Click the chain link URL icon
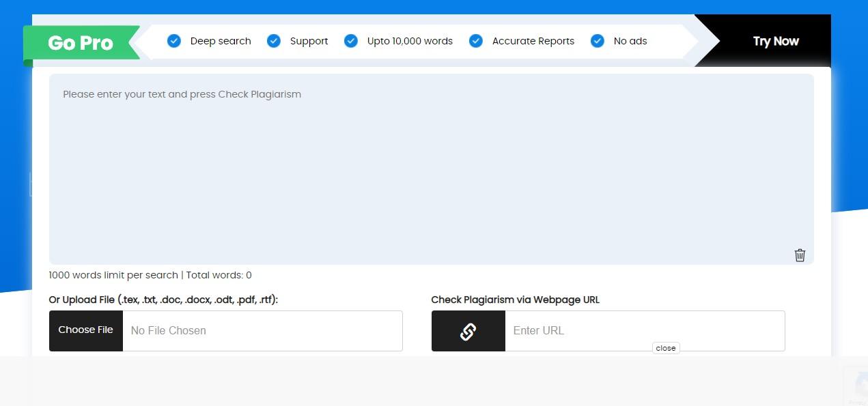 click(x=468, y=331)
